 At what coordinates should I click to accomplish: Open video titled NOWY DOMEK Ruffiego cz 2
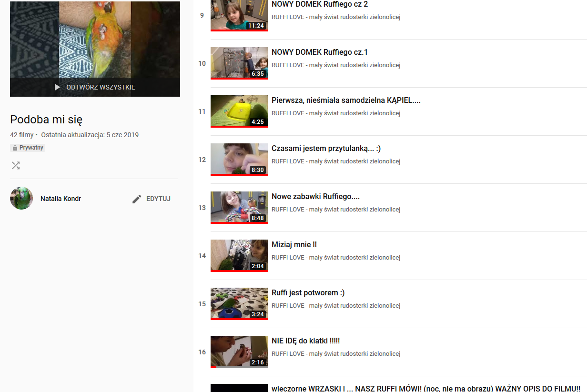coord(319,4)
